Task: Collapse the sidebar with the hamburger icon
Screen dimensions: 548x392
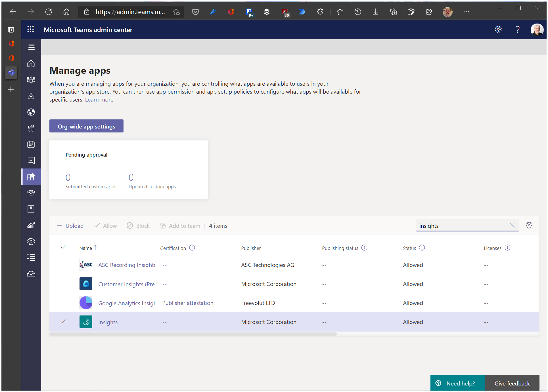Action: (x=31, y=47)
